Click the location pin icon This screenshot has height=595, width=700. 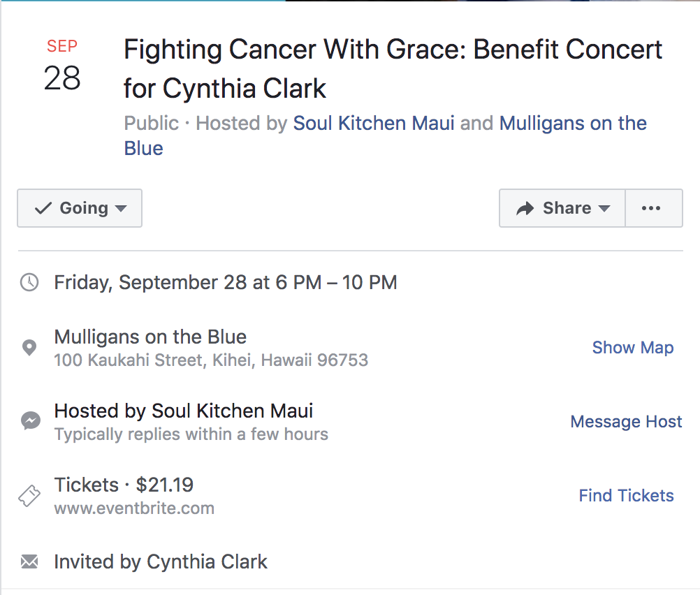point(29,348)
